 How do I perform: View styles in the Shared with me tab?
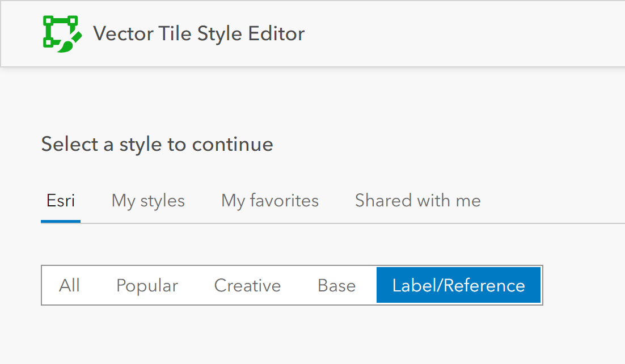point(417,200)
